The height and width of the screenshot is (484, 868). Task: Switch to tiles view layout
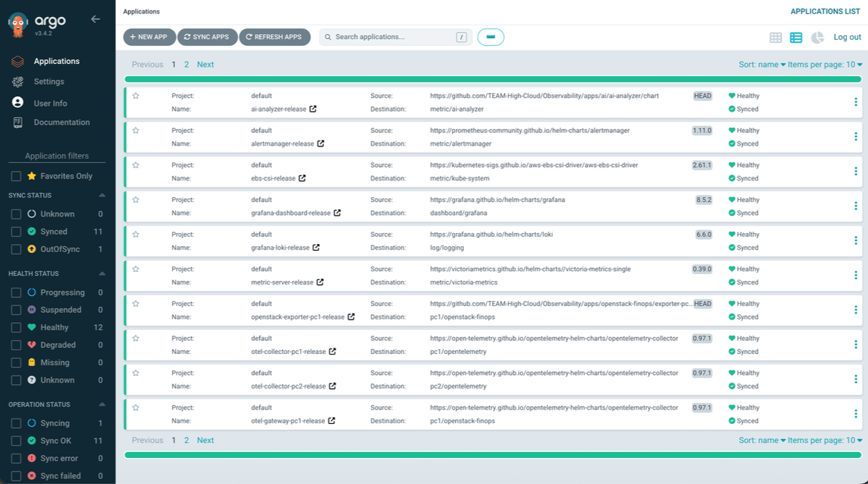click(x=776, y=37)
